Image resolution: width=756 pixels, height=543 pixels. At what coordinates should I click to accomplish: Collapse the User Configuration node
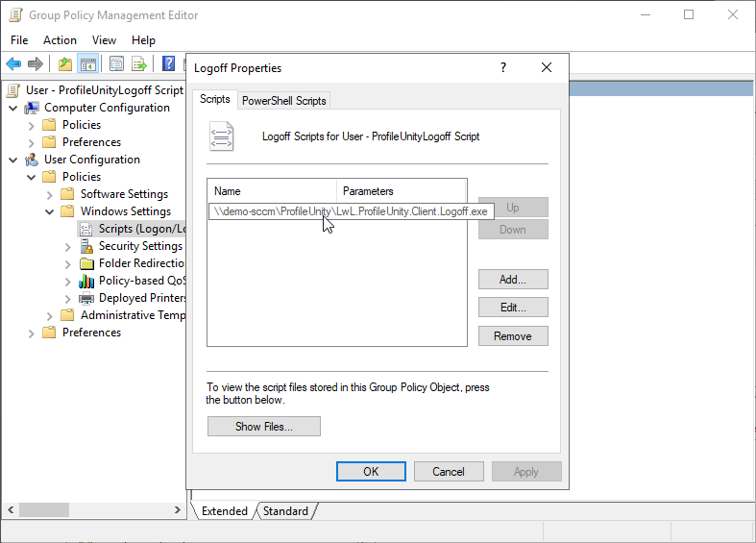tap(13, 160)
